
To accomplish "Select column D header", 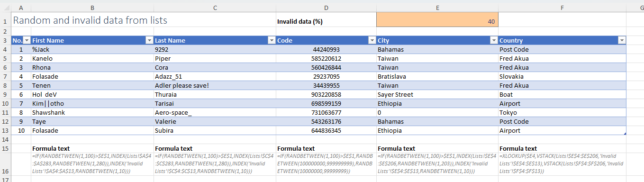I will coord(326,8).
